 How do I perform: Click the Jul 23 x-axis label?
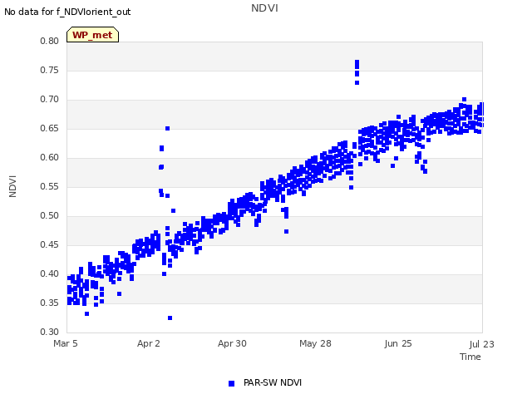tap(482, 344)
